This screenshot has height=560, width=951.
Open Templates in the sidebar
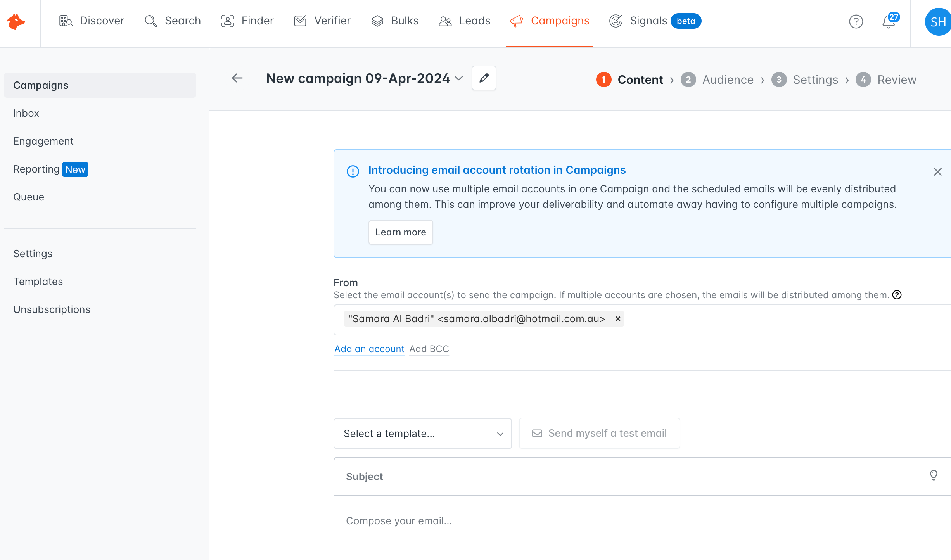[x=38, y=282]
